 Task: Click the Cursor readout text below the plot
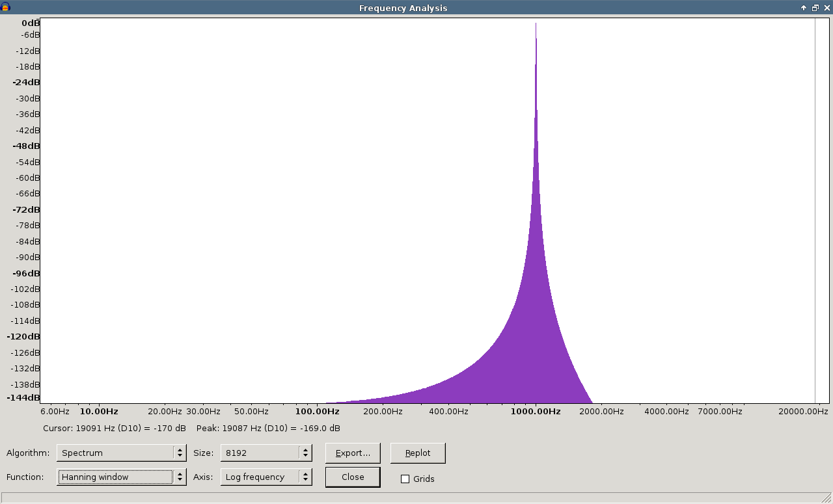point(115,428)
